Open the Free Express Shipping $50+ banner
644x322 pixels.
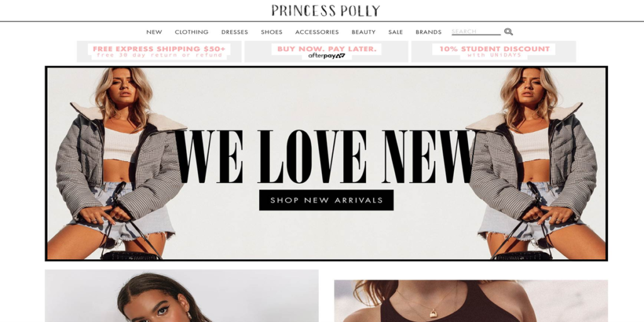(x=159, y=52)
